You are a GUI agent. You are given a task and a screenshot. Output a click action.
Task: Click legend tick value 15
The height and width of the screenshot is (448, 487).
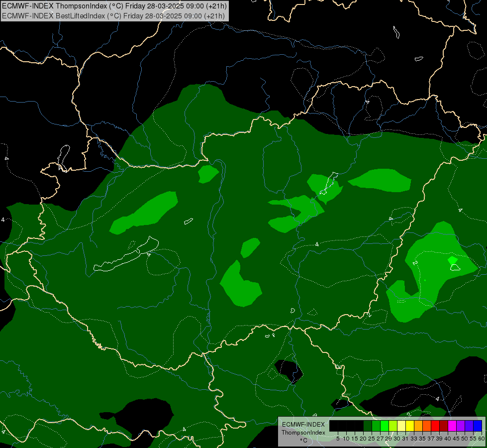[x=355, y=439]
